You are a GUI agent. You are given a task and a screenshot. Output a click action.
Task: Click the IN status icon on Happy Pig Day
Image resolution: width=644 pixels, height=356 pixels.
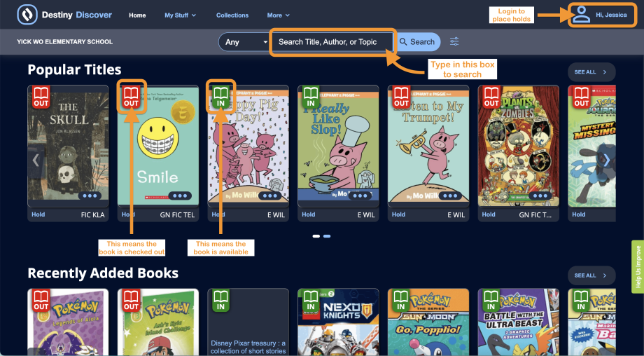[221, 96]
